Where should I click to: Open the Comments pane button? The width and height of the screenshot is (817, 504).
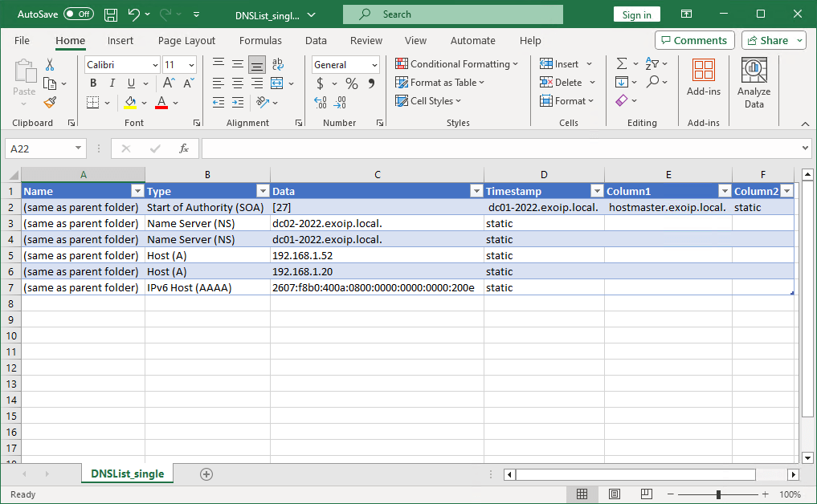[694, 40]
